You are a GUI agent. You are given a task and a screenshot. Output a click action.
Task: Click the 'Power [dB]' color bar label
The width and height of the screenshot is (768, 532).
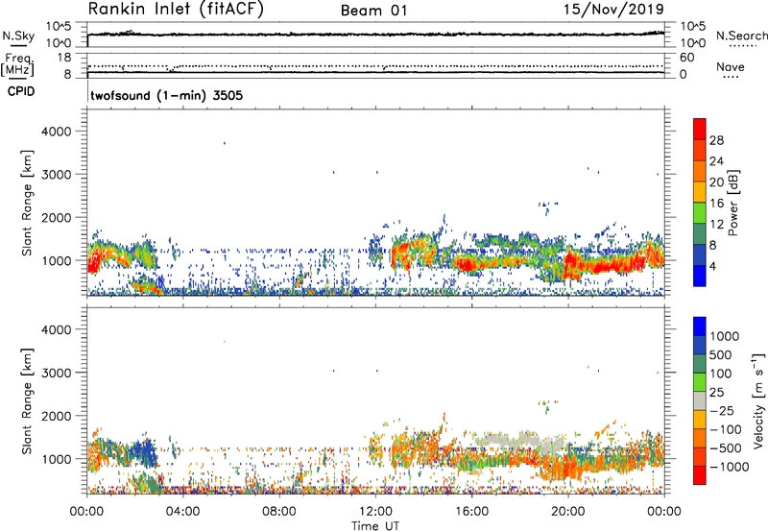click(732, 203)
